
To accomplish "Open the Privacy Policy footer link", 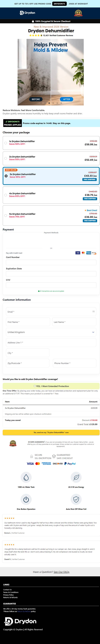I will (8, 595).
